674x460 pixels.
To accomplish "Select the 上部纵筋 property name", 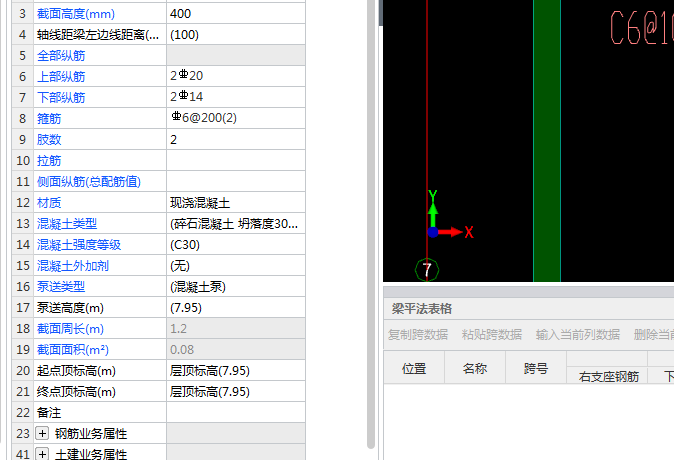I will pos(61,77).
